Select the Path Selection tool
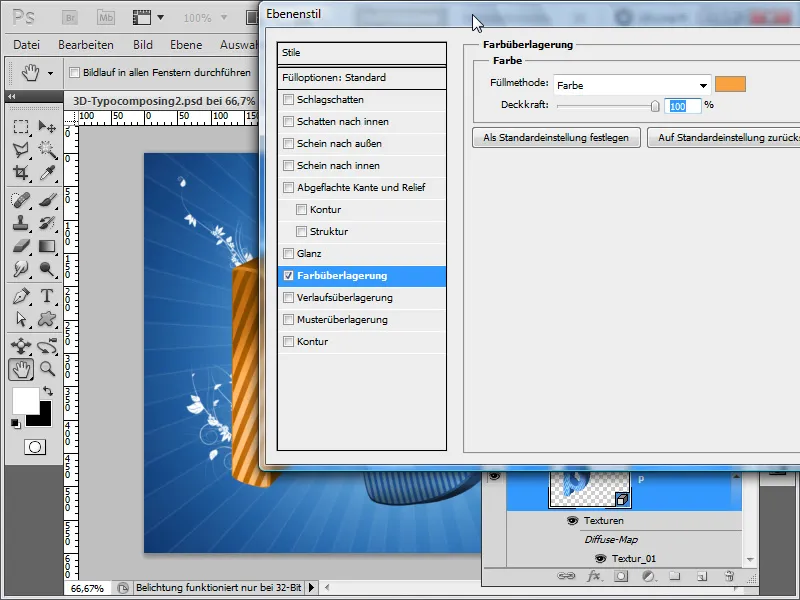Screen dimensions: 800x600 (21, 319)
